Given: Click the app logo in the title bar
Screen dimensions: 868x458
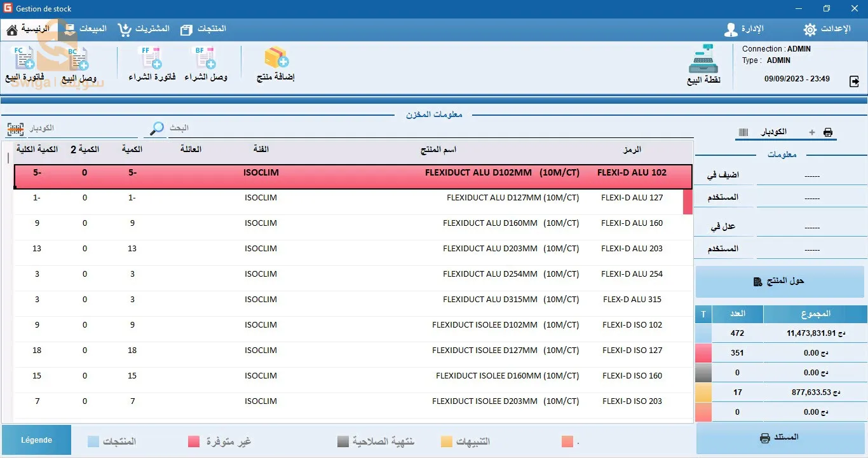Looking at the screenshot, I should click(x=8, y=8).
